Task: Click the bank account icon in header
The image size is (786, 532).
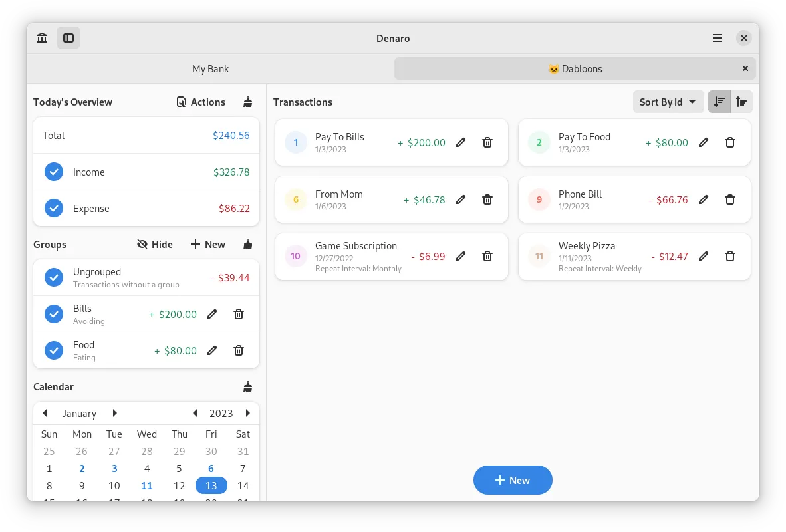Action: 42,38
